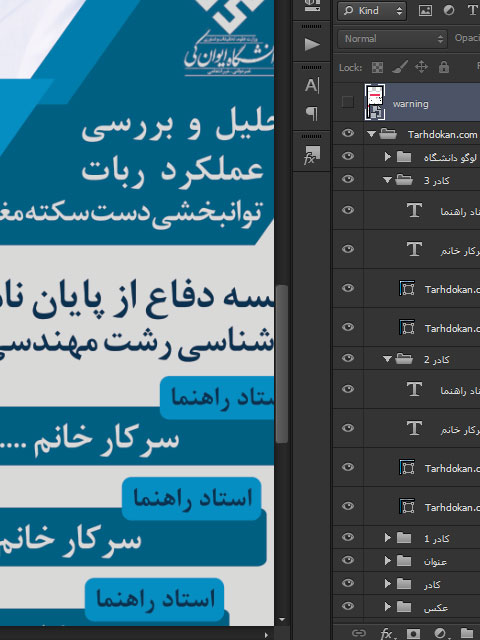Add a layer mask
This screenshot has width=480, height=640.
413,633
